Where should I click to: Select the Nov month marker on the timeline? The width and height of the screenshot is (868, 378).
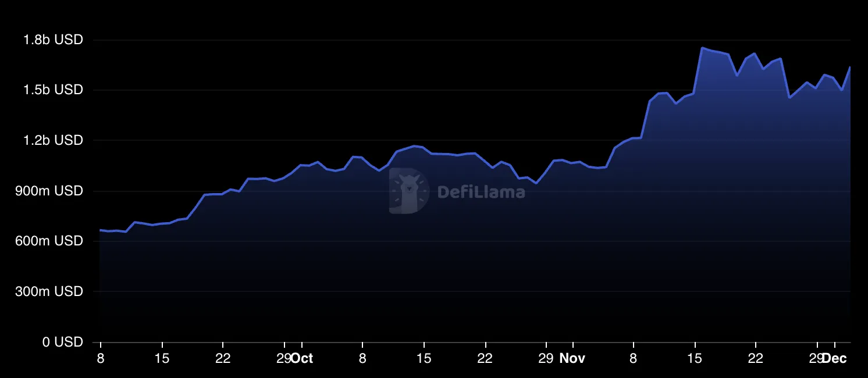click(572, 358)
